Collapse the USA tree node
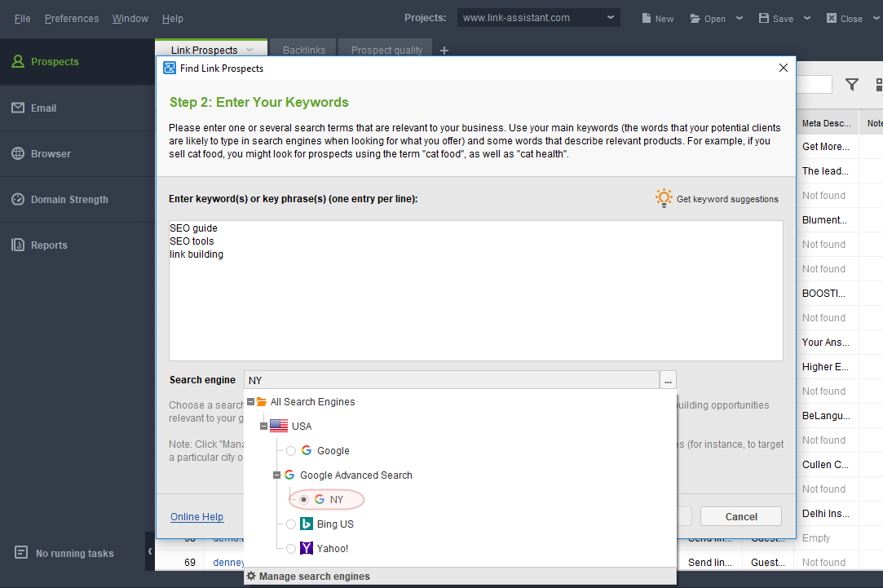 [x=263, y=427]
